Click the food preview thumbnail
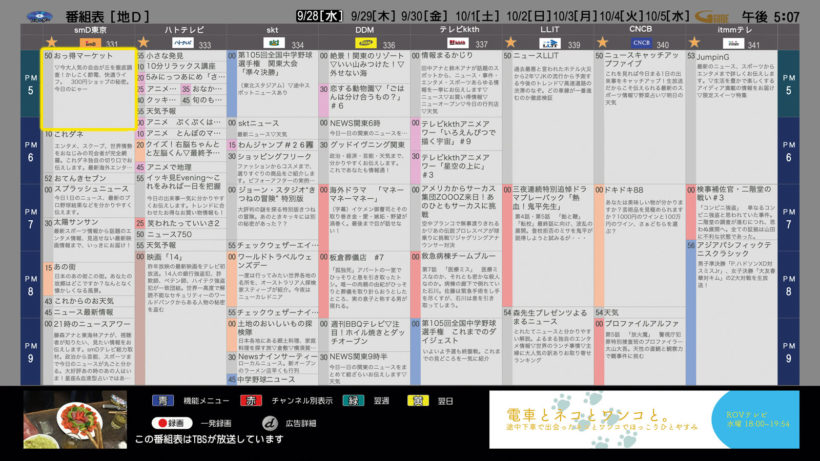This screenshot has height=461, width=820. tap(75, 420)
